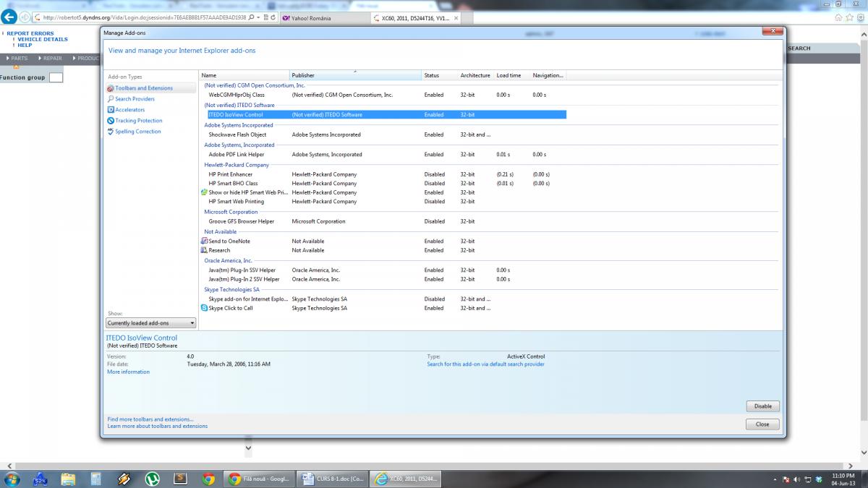This screenshot has height=488, width=868.
Task: Select the ITEDO IsoView Control row
Action: coord(383,114)
